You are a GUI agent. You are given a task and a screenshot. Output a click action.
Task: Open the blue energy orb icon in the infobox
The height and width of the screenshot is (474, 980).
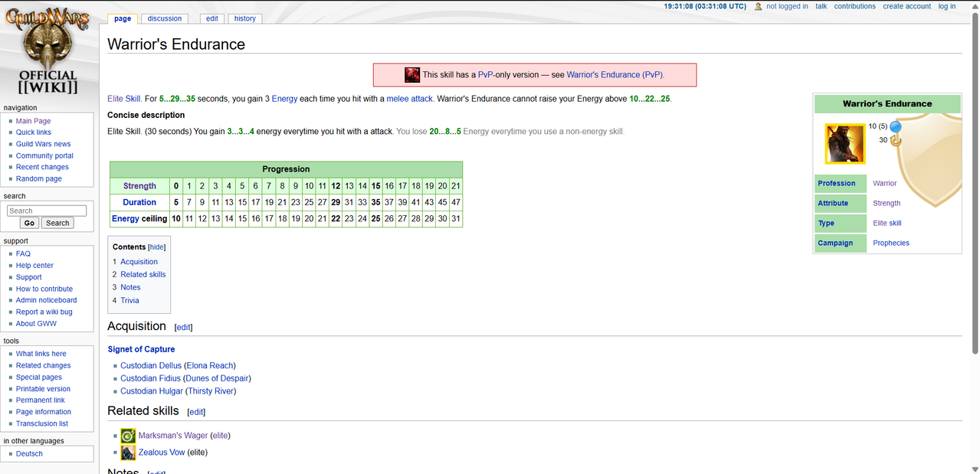coord(895,126)
